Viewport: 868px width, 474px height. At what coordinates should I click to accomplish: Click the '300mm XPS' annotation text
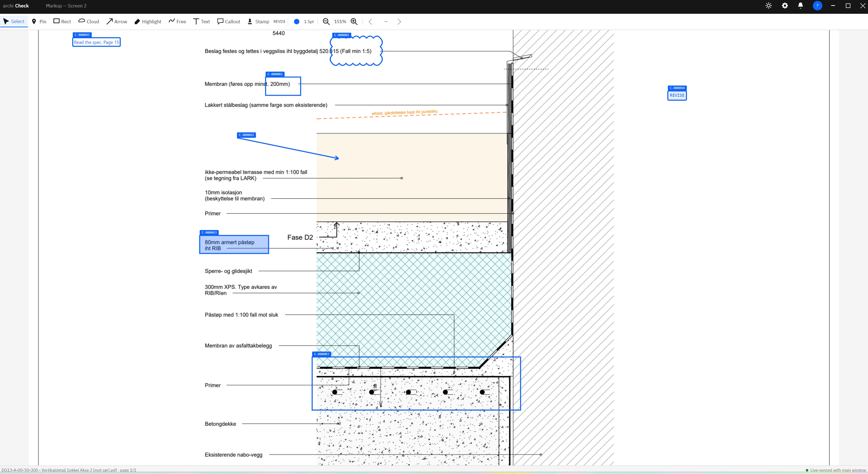tap(241, 290)
